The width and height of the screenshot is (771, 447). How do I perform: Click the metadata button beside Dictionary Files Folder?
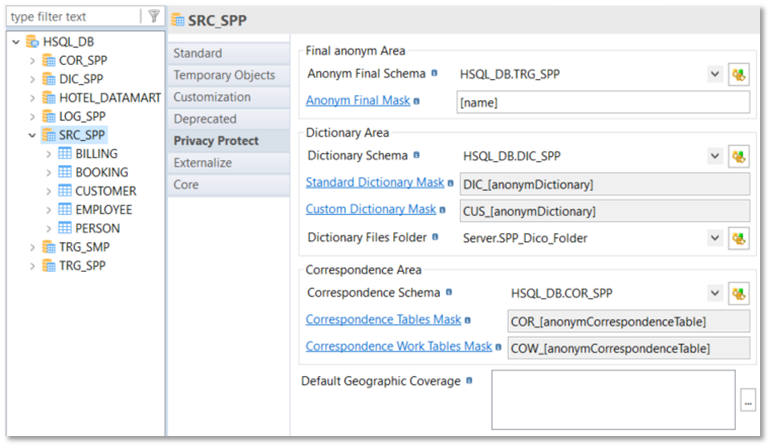[739, 238]
